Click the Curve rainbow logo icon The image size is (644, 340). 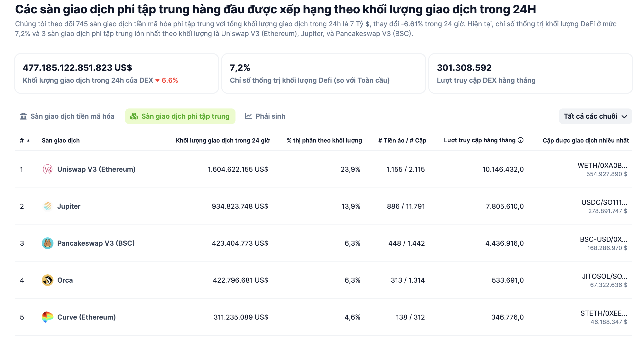click(x=47, y=317)
